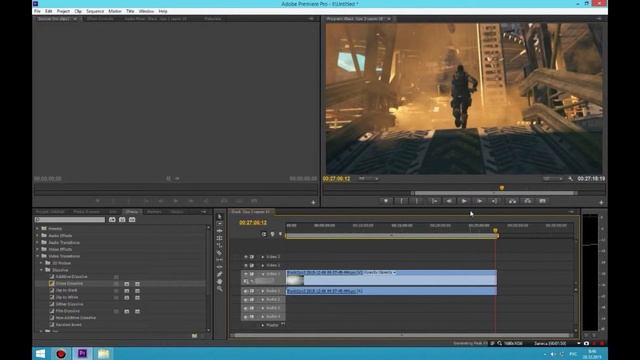
Task: Select the Ripple Edit tool
Action: coord(220,231)
